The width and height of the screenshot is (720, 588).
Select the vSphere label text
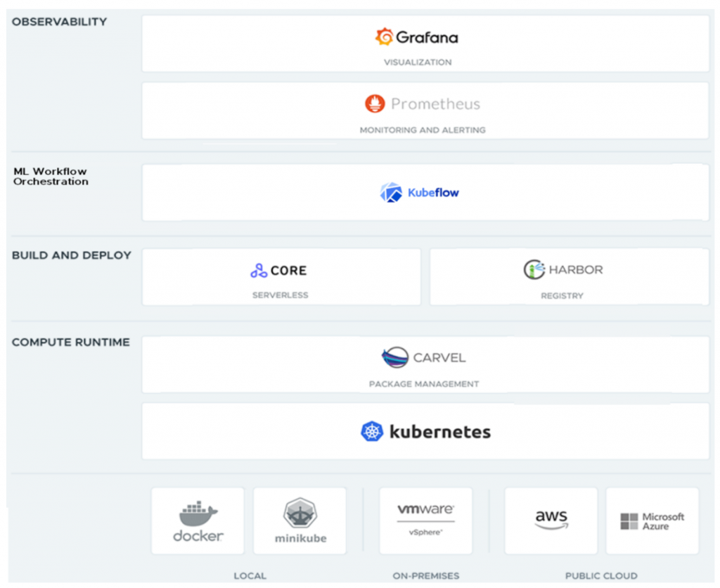click(x=425, y=532)
